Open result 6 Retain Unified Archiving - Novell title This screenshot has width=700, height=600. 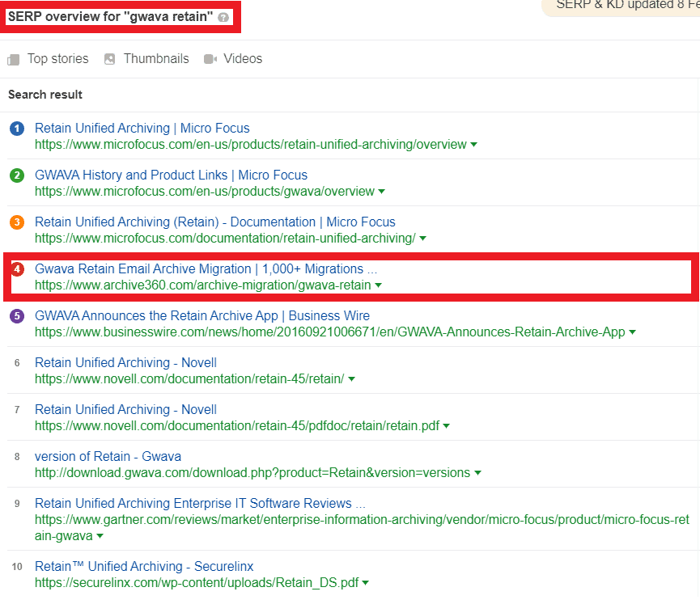click(125, 362)
